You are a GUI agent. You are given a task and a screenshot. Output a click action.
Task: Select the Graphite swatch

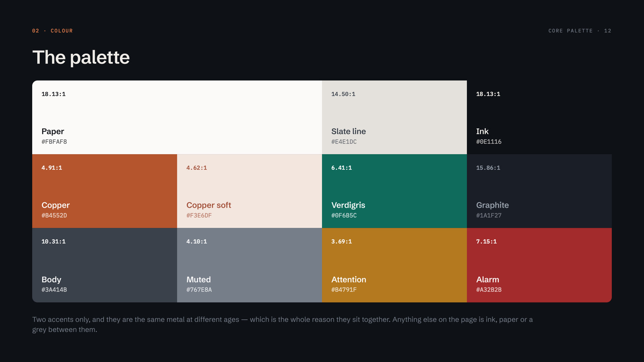tap(539, 191)
